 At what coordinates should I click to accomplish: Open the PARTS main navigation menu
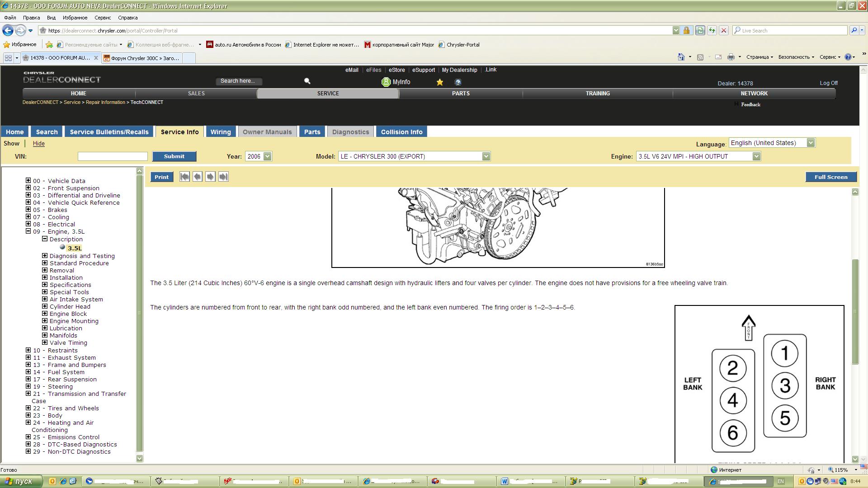point(461,94)
